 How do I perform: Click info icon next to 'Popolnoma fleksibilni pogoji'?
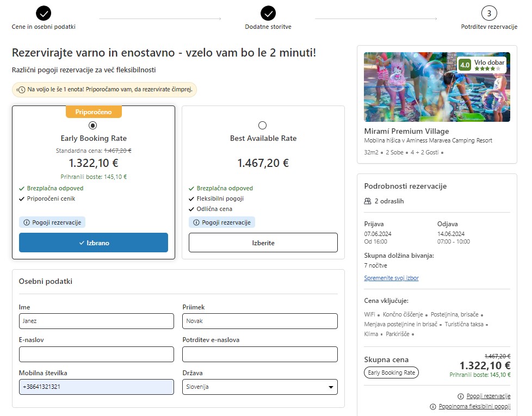click(x=433, y=407)
